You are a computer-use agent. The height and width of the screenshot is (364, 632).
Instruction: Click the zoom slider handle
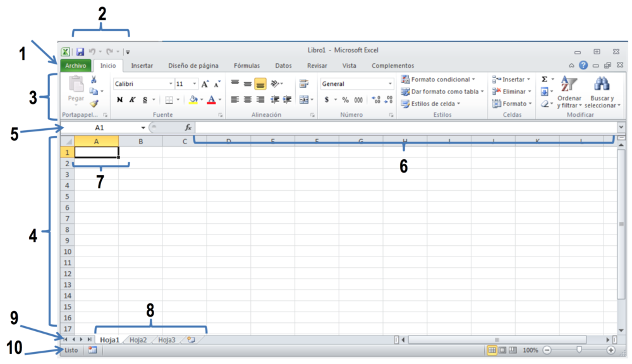(579, 350)
